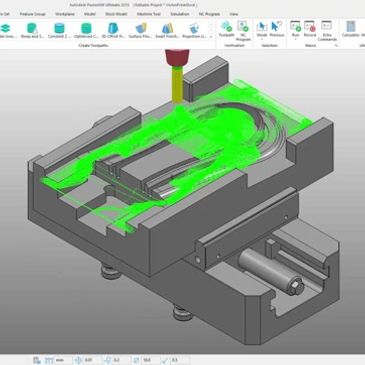Toggle Echo Commands
Screen dimensions: 365x365
(x=327, y=31)
